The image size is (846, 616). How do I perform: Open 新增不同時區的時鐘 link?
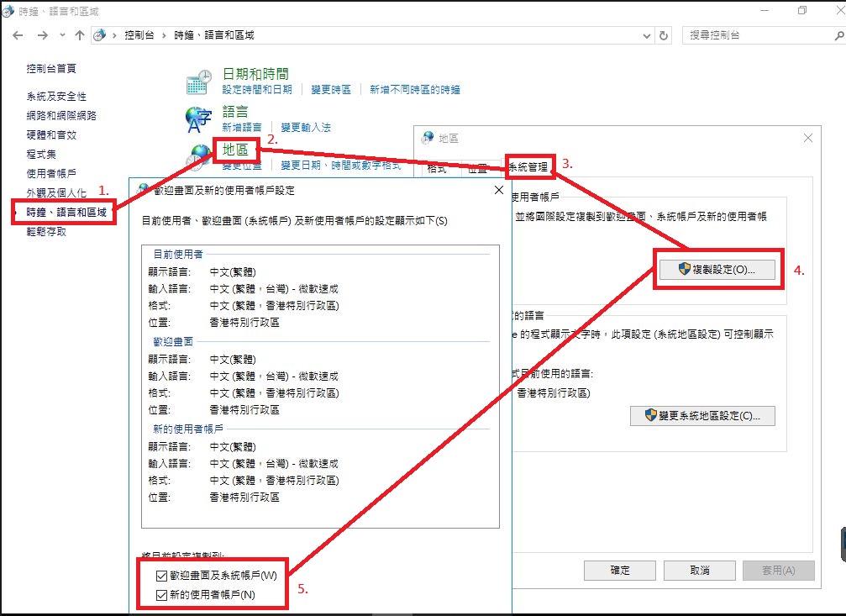[x=415, y=90]
